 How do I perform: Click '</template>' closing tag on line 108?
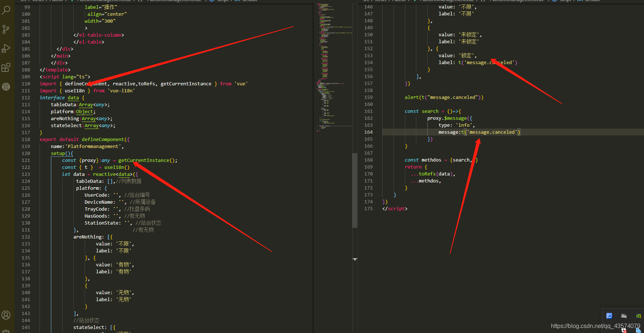pos(55,70)
